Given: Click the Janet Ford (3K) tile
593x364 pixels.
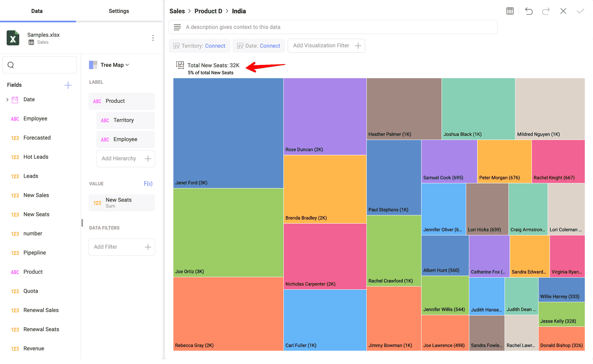Looking at the screenshot, I should pyautogui.click(x=228, y=133).
